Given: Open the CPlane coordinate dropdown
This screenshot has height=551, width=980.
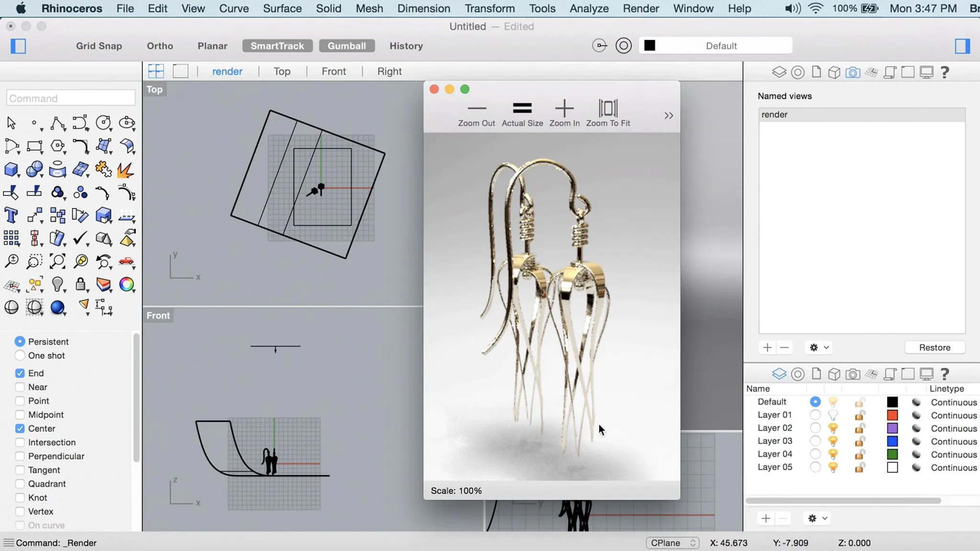Looking at the screenshot, I should [672, 543].
